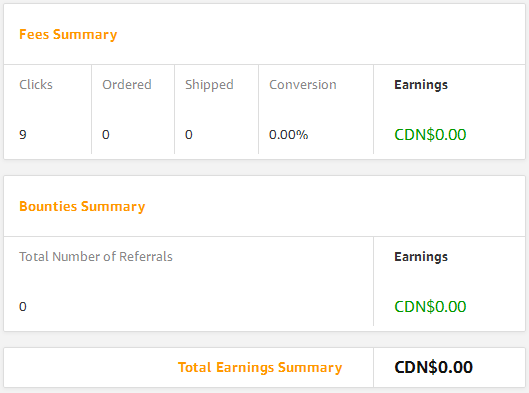Click the empty area beside the Fees Summary title
The width and height of the screenshot is (529, 393).
click(x=321, y=34)
